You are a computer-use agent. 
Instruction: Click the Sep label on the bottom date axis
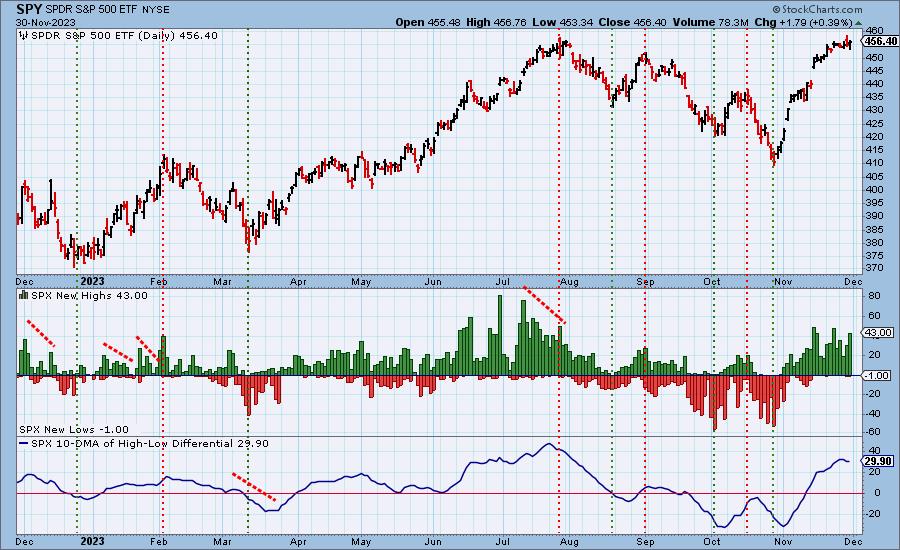click(645, 541)
